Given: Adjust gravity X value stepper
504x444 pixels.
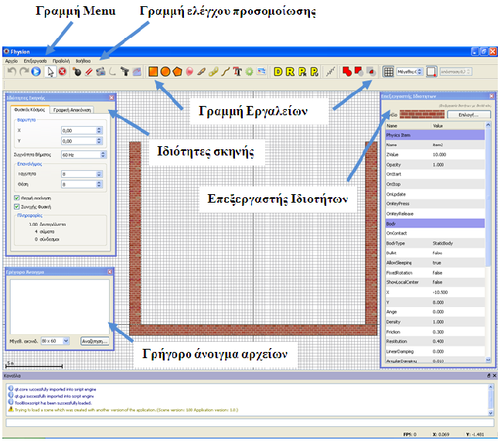Looking at the screenshot, I should 99,130.
